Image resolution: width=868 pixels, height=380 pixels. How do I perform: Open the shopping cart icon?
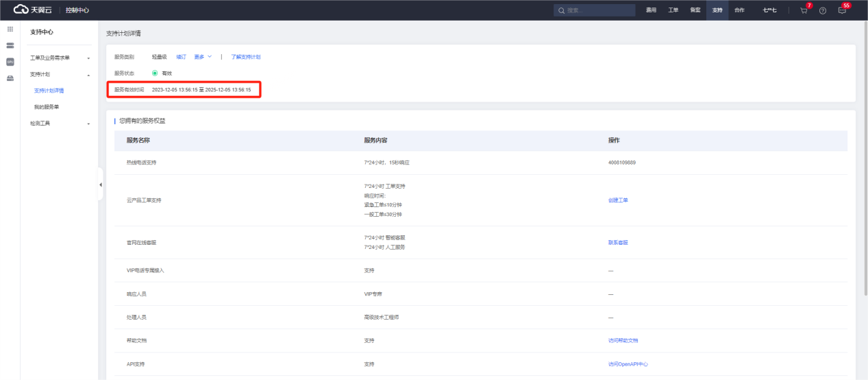804,10
